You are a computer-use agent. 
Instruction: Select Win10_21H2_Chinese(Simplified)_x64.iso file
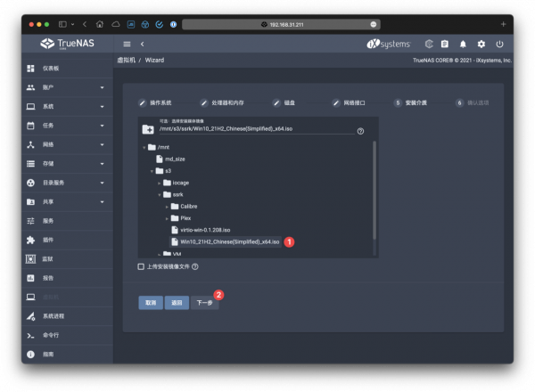coord(226,242)
